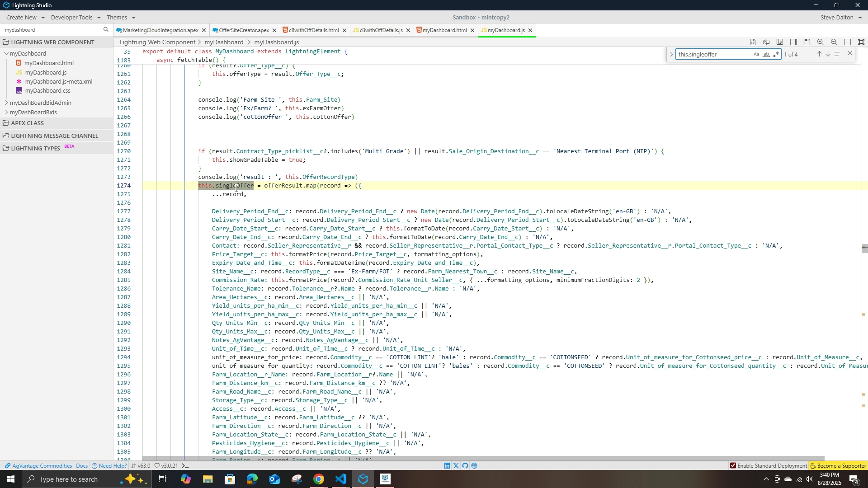868x488 pixels.
Task: Expand the myDashBoardBidAdmin folder
Action: [x=6, y=103]
